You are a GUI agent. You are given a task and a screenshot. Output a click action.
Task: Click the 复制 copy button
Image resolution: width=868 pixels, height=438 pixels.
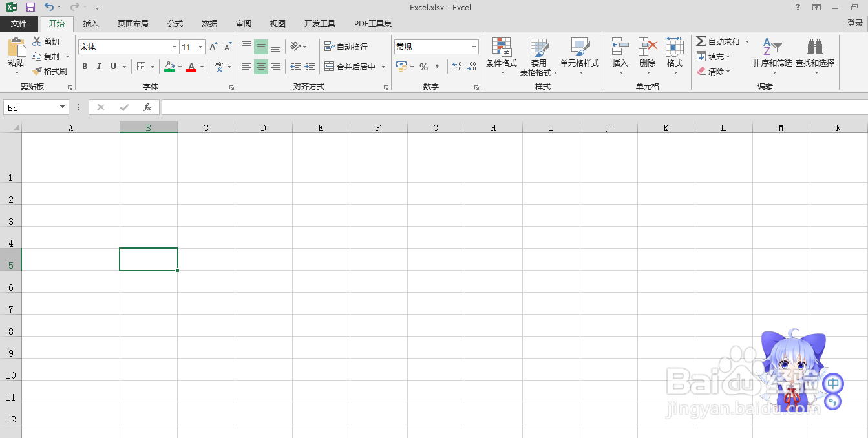[48, 56]
